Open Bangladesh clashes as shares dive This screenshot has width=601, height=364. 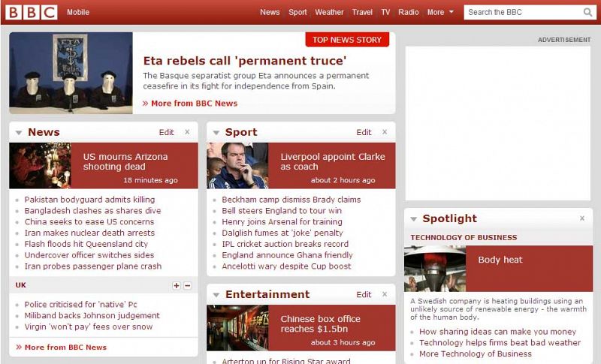tap(92, 211)
